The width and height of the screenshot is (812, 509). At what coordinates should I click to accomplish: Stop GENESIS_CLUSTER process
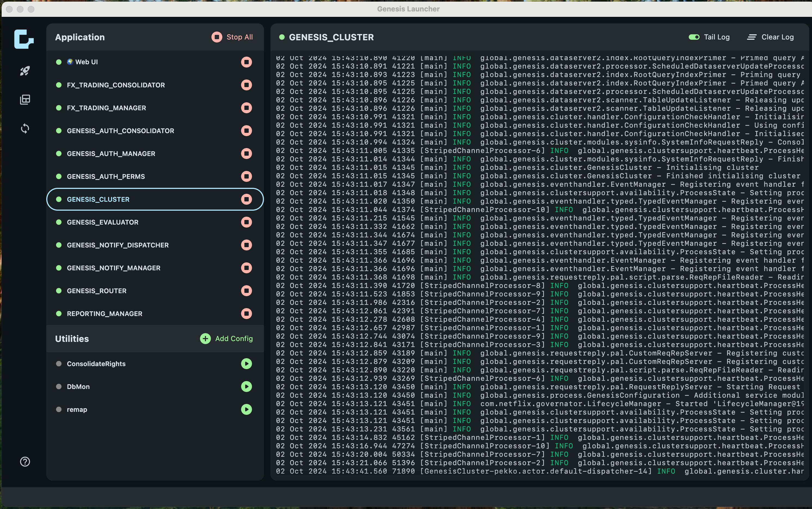point(246,199)
